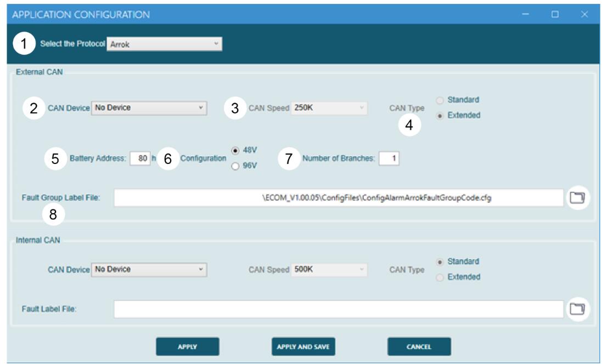Image resolution: width=602 pixels, height=364 pixels.
Task: Click the Fault Group Label File path field
Action: 339,198
